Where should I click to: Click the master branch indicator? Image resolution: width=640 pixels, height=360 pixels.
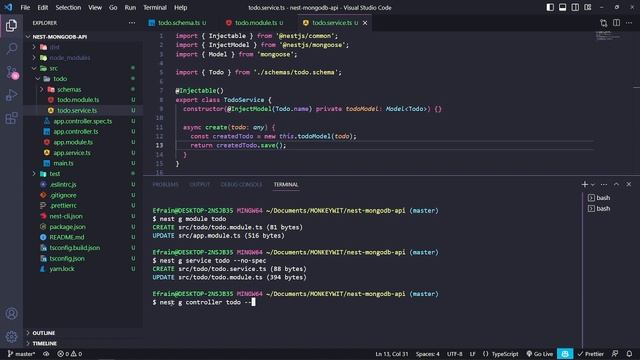(x=21, y=354)
